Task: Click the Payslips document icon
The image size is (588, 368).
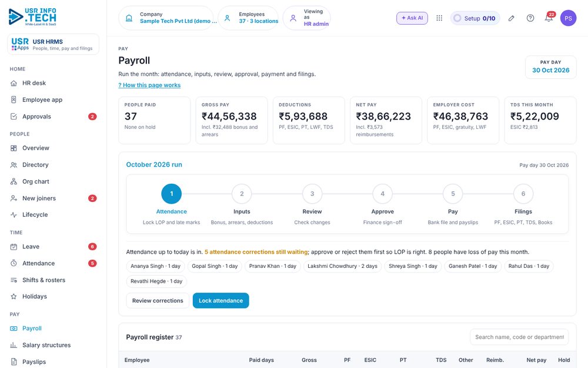Action: click(14, 362)
